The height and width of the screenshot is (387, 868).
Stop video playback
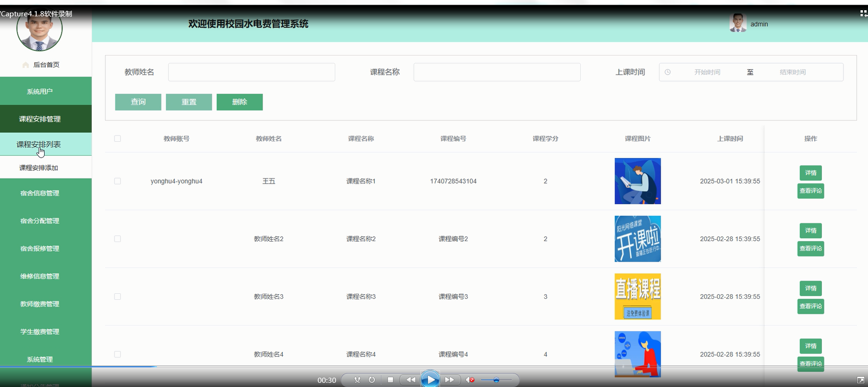(390, 380)
